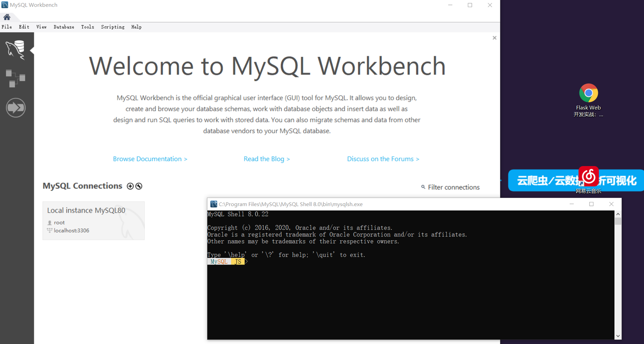Click the magnifier in Filter connections
The height and width of the screenshot is (344, 644).
click(x=423, y=187)
